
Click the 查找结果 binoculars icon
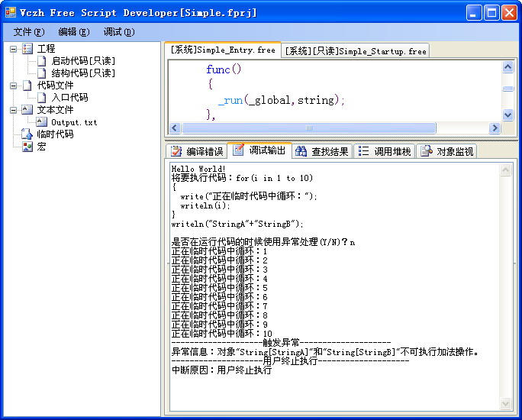click(301, 151)
